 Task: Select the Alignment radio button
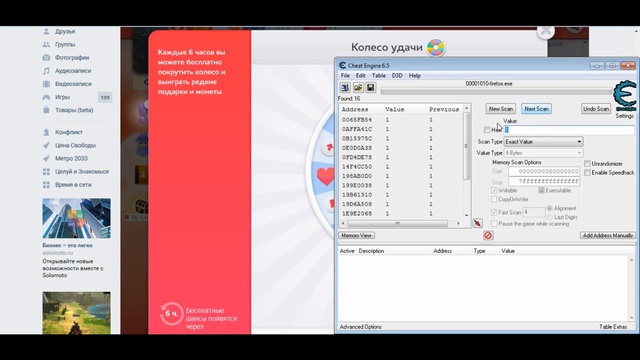click(550, 208)
